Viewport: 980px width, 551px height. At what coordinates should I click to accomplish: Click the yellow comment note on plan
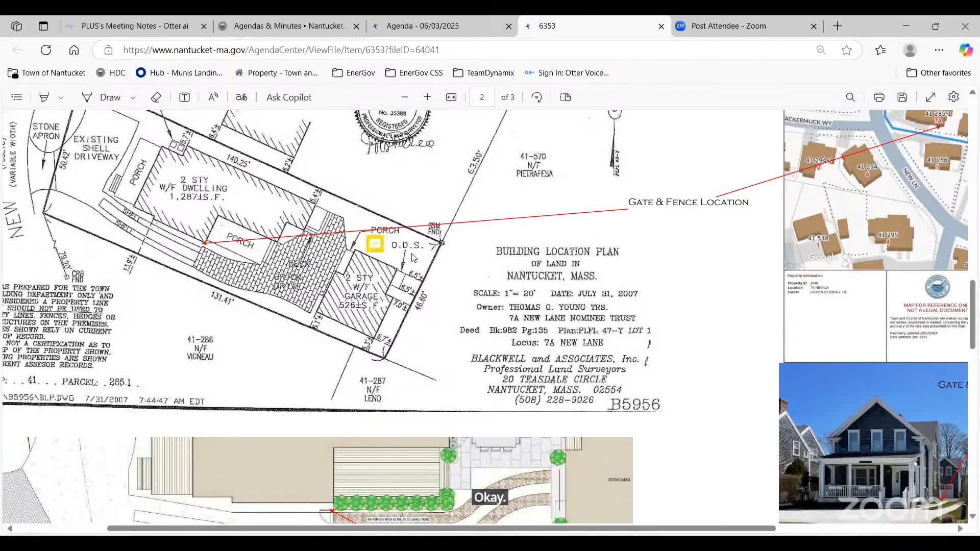coord(375,244)
